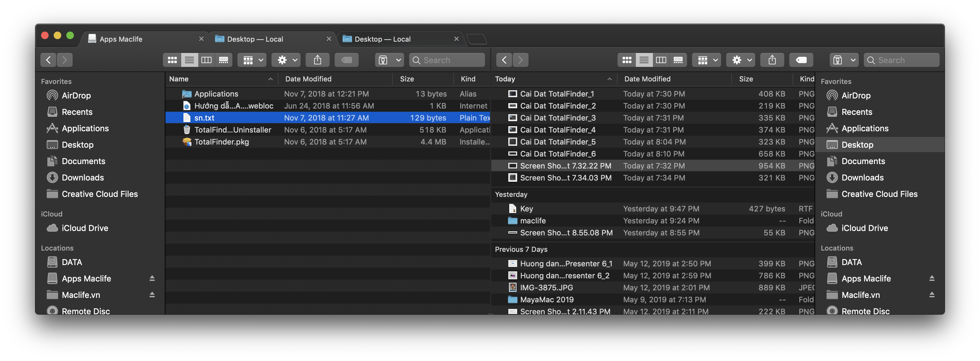Click inside the right window search field
This screenshot has height=361, width=980.
point(902,60)
